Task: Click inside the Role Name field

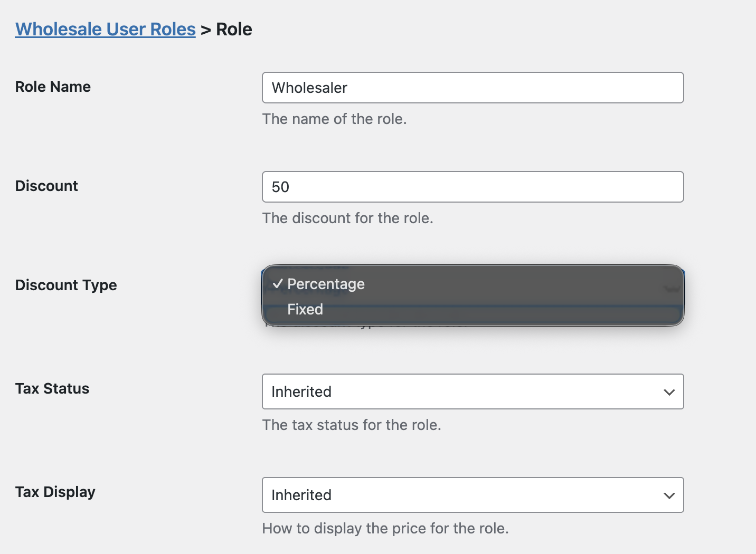Action: coord(472,88)
